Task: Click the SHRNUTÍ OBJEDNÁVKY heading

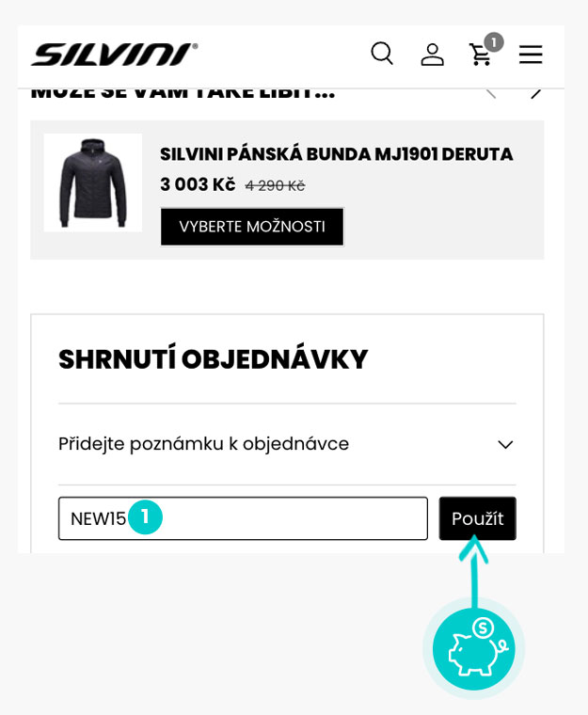Action: pos(213,359)
